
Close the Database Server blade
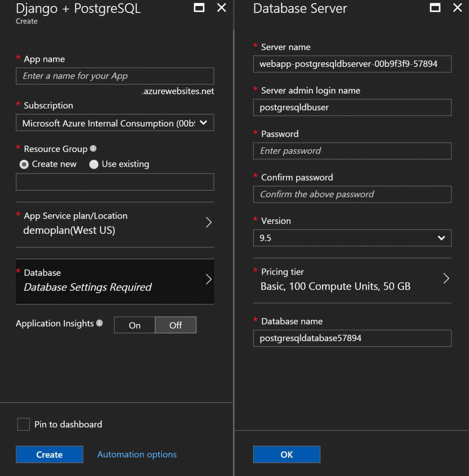457,7
